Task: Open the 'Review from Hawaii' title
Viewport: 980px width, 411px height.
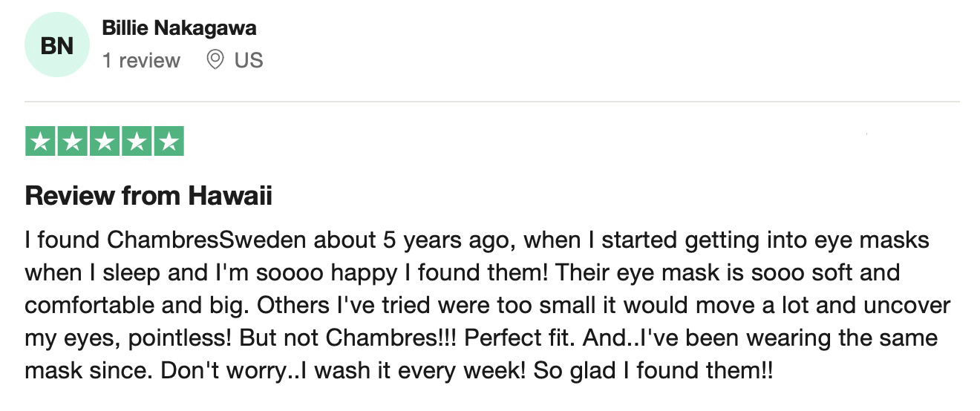Action: [x=148, y=196]
